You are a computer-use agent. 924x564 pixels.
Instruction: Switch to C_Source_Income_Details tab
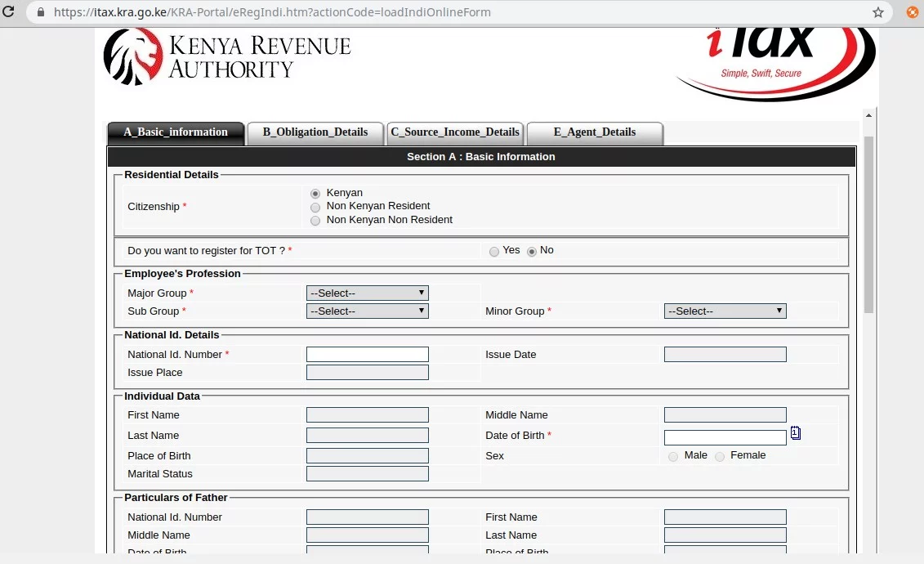pyautogui.click(x=455, y=132)
